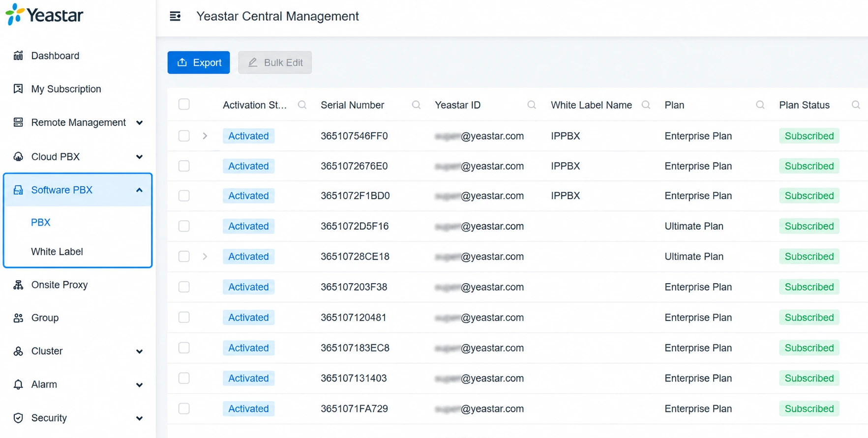Viewport: 868px width, 438px height.
Task: Click the Group people icon
Action: click(x=18, y=318)
